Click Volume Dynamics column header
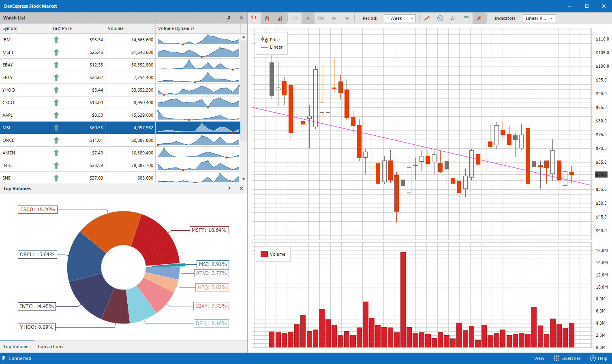The height and width of the screenshot is (364, 612). pyautogui.click(x=198, y=28)
